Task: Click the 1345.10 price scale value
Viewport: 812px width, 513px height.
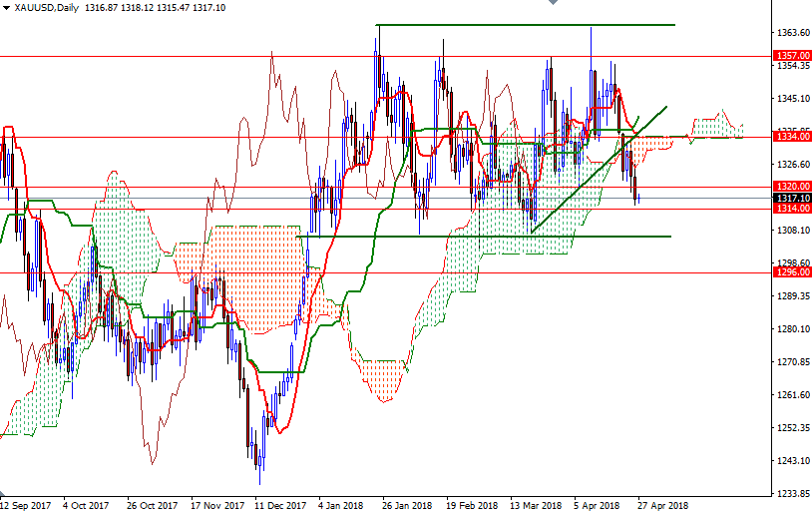Action: (793, 99)
